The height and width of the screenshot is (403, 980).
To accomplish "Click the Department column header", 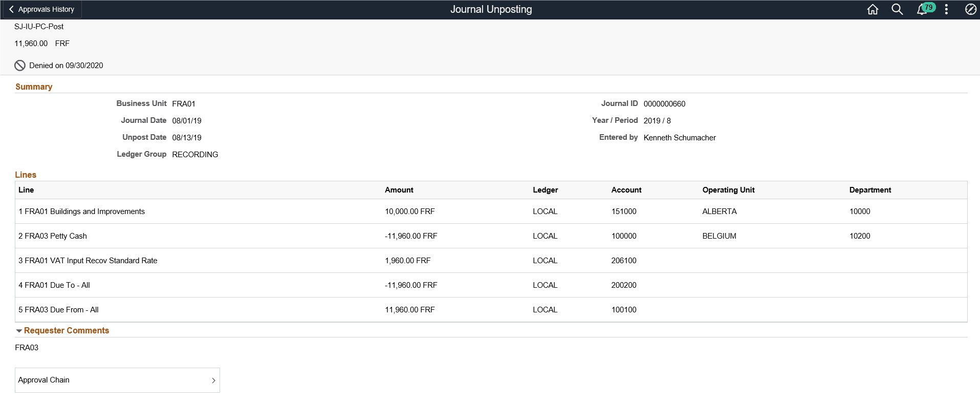I will click(x=870, y=190).
